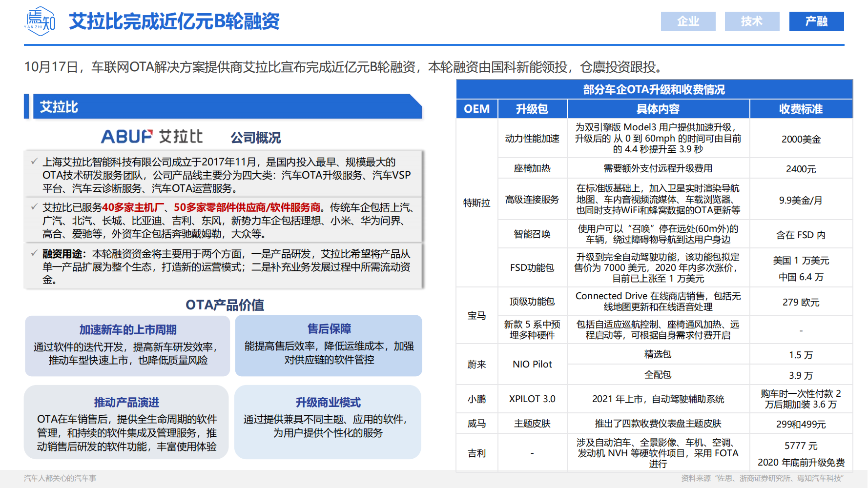Click the OEM column header

(x=477, y=109)
